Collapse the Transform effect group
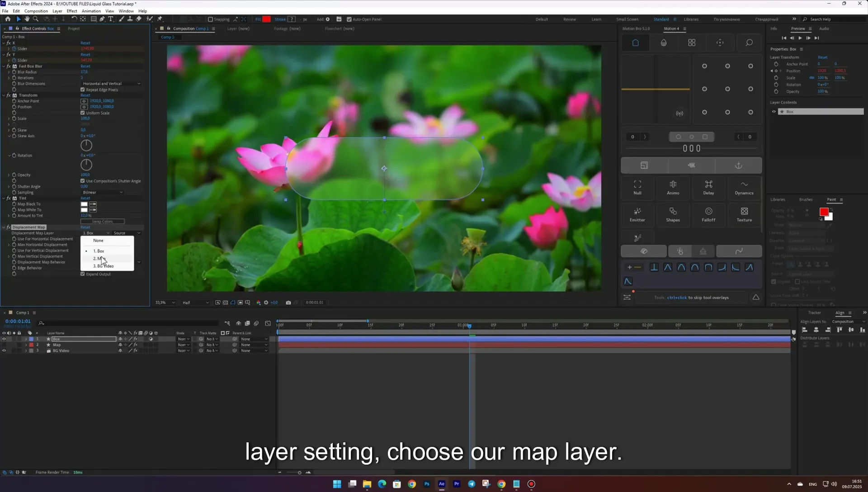 point(4,95)
